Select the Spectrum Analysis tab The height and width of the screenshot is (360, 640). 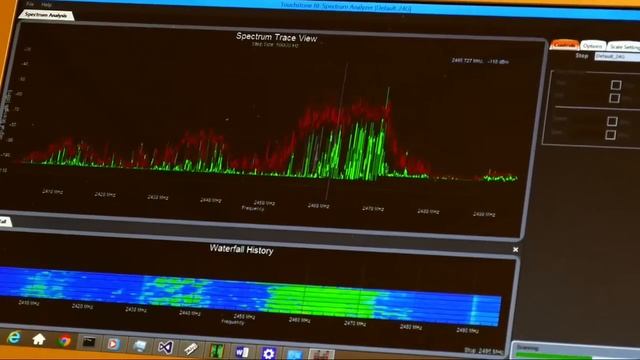pyautogui.click(x=46, y=15)
